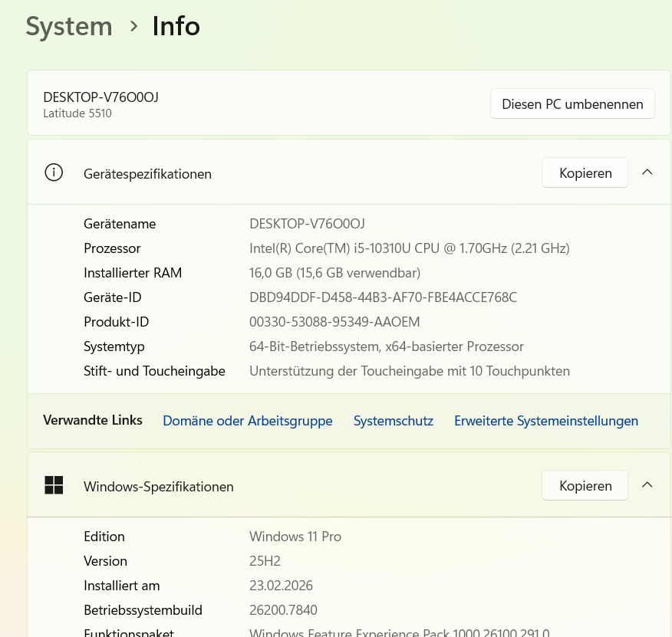The height and width of the screenshot is (637, 672).
Task: Click the Installiert am label
Action: 122,586
